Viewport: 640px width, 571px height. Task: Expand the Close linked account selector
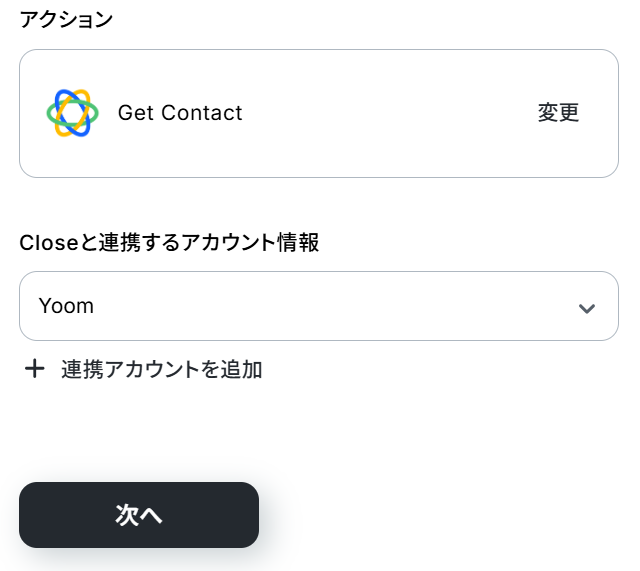point(319,306)
